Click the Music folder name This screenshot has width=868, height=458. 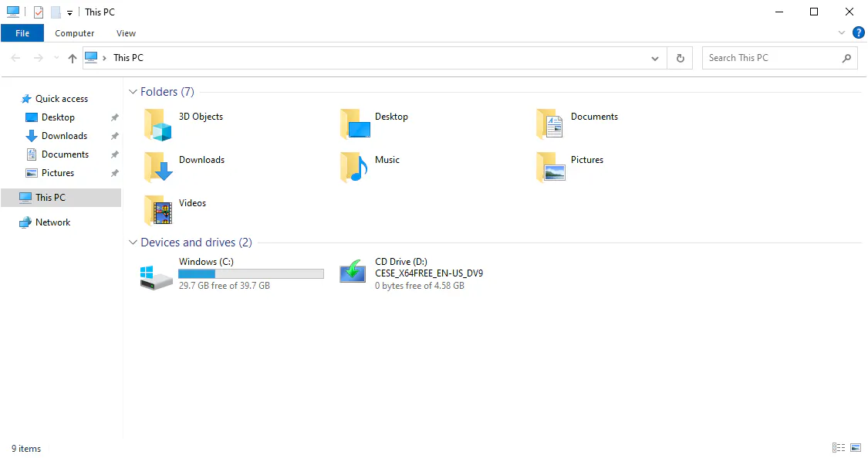(x=387, y=160)
